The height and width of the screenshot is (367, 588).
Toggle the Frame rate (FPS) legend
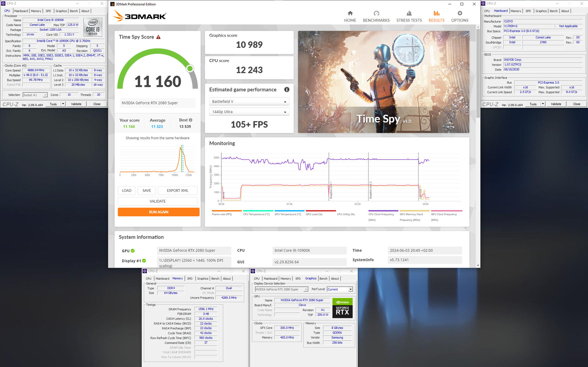click(222, 214)
